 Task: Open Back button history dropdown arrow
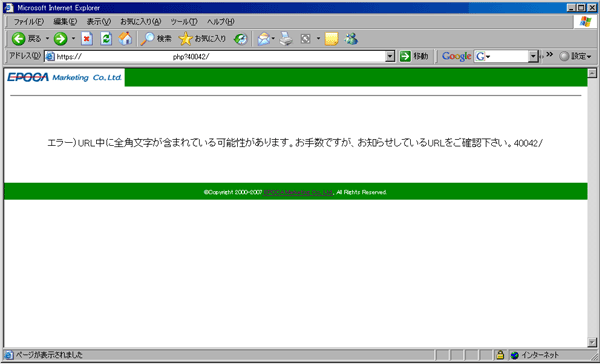47,39
